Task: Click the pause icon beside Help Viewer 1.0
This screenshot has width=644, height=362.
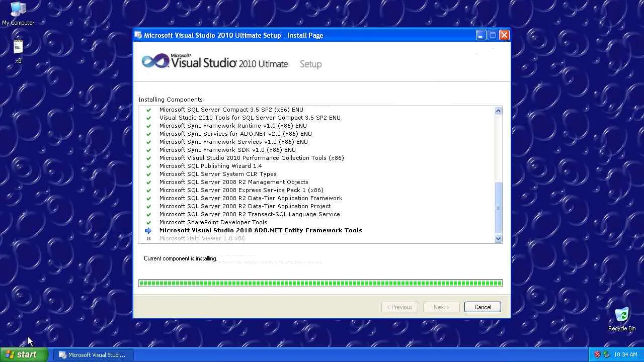Action: 148,238
